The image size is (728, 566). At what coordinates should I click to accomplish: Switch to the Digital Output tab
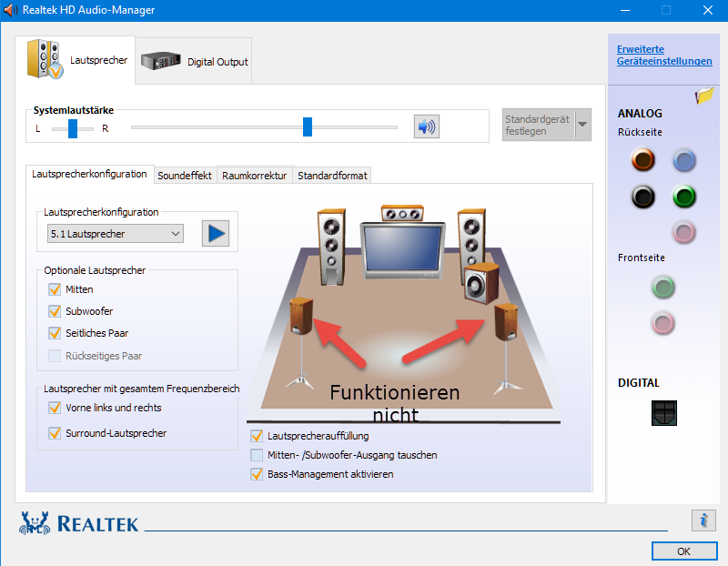tap(194, 61)
